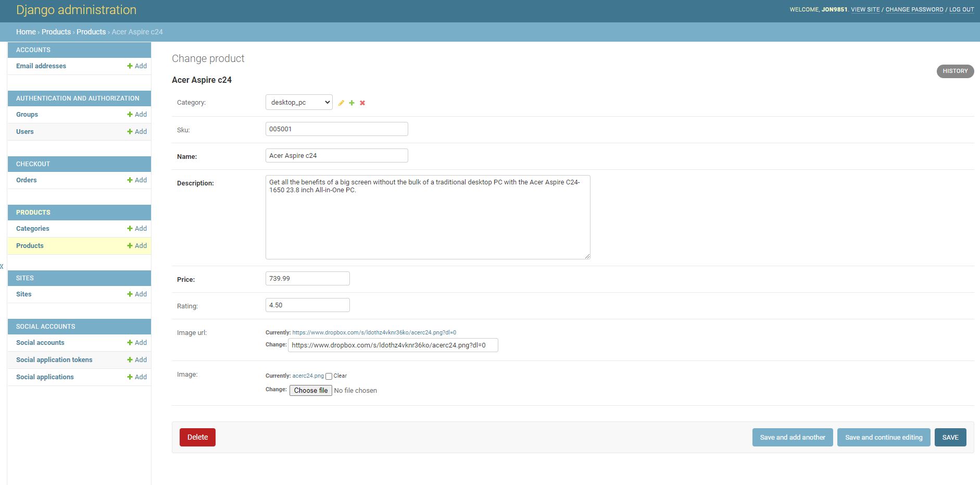Click Choose file for image upload
Image resolution: width=980 pixels, height=485 pixels.
(x=311, y=390)
